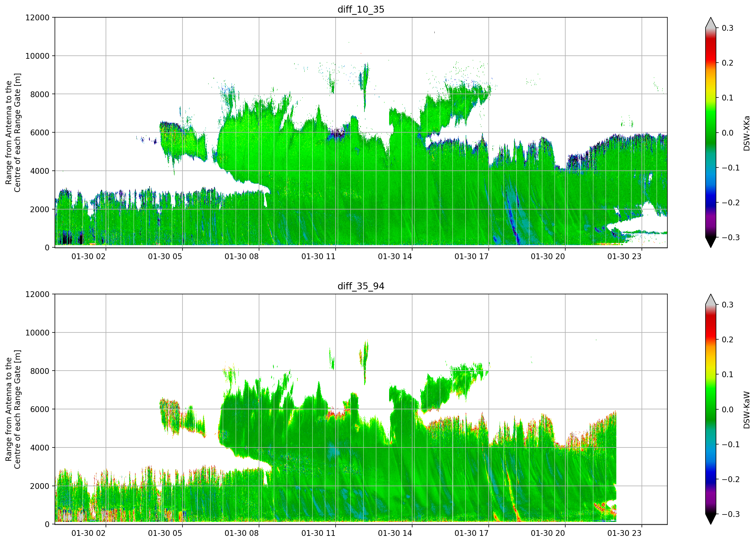Click the diff_10_35 plot title
756x543 pixels.
coord(361,9)
